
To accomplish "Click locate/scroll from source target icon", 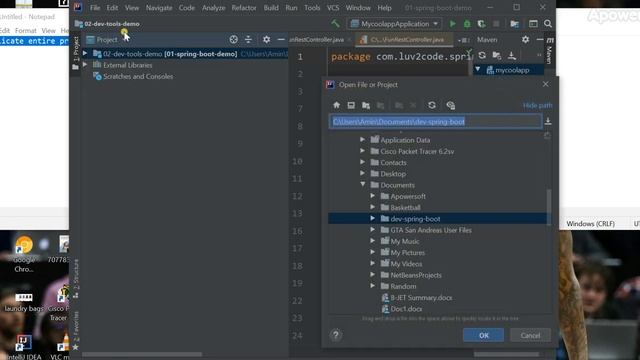I will [x=233, y=40].
